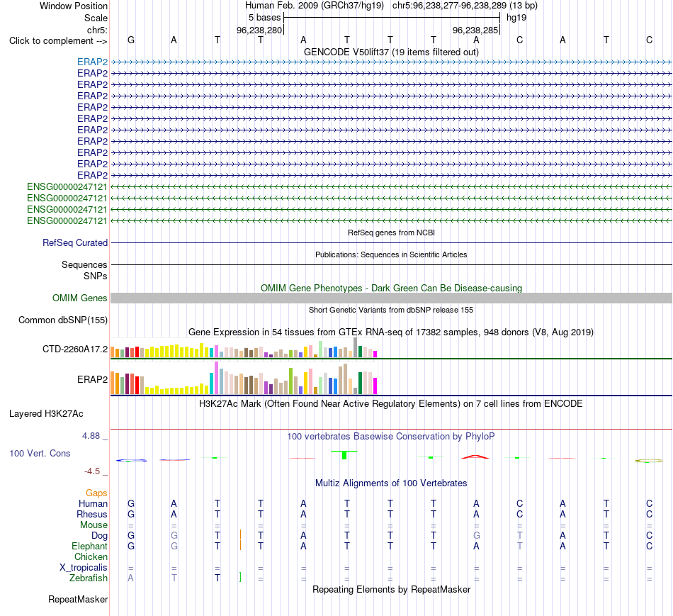Select the Chicken species row label

point(91,556)
